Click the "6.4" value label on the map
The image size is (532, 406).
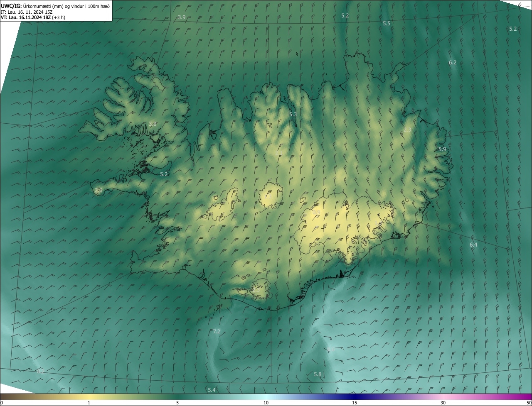473,245
